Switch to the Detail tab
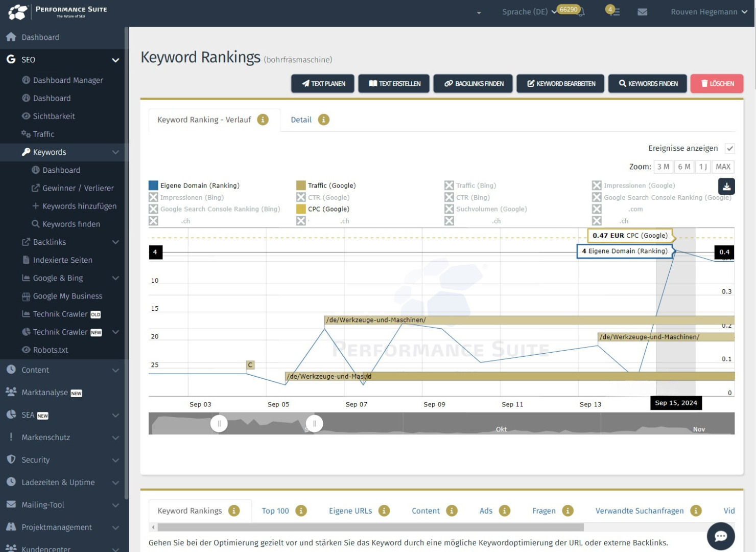The image size is (756, 552). (301, 120)
